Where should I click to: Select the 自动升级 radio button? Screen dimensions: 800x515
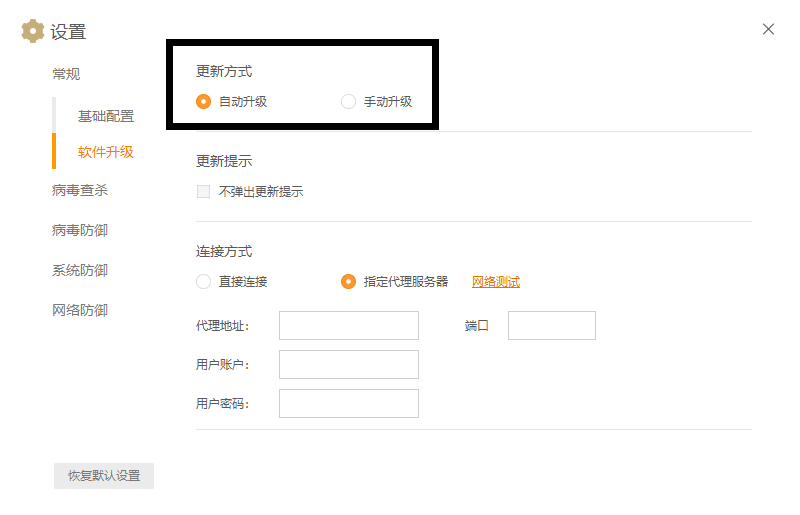(x=204, y=102)
